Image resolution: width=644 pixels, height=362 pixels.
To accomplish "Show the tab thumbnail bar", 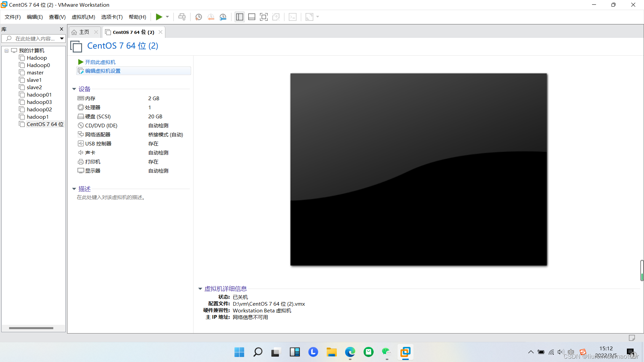I will (252, 17).
